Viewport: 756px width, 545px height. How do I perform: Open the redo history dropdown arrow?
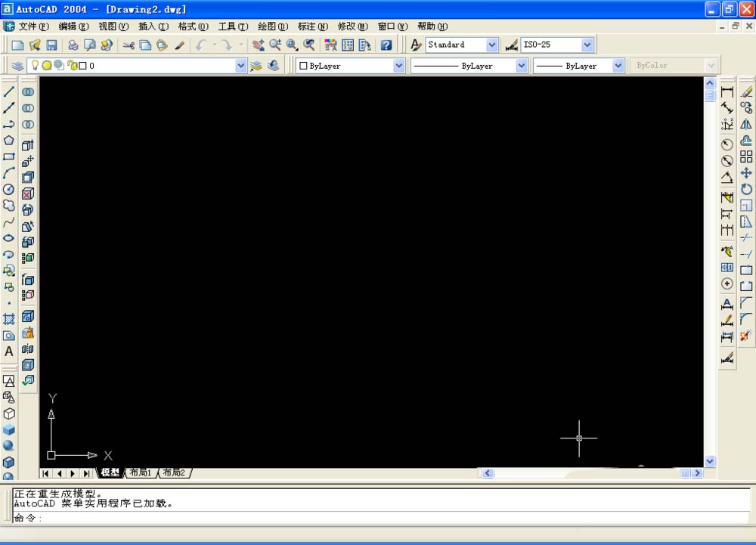(240, 45)
